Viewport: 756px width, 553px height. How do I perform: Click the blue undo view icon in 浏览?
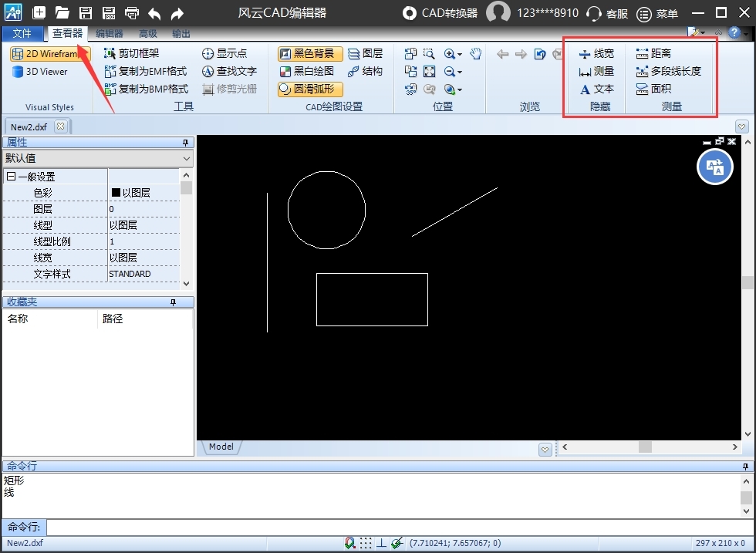540,53
